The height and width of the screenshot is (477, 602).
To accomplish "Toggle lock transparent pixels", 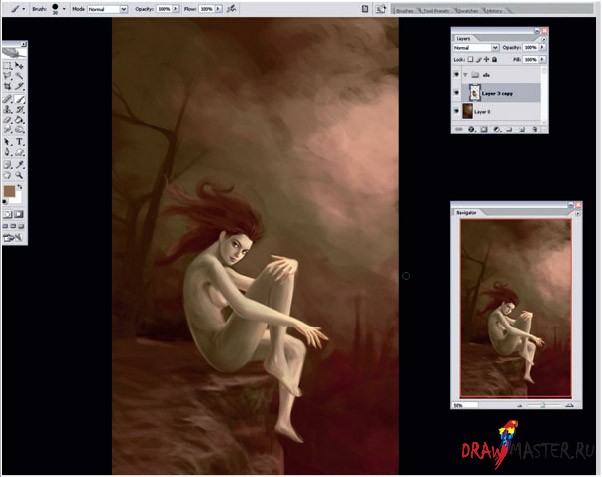I will (470, 60).
